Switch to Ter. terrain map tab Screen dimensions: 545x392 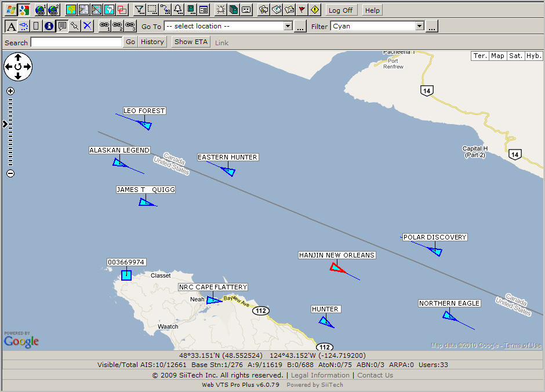click(x=480, y=56)
